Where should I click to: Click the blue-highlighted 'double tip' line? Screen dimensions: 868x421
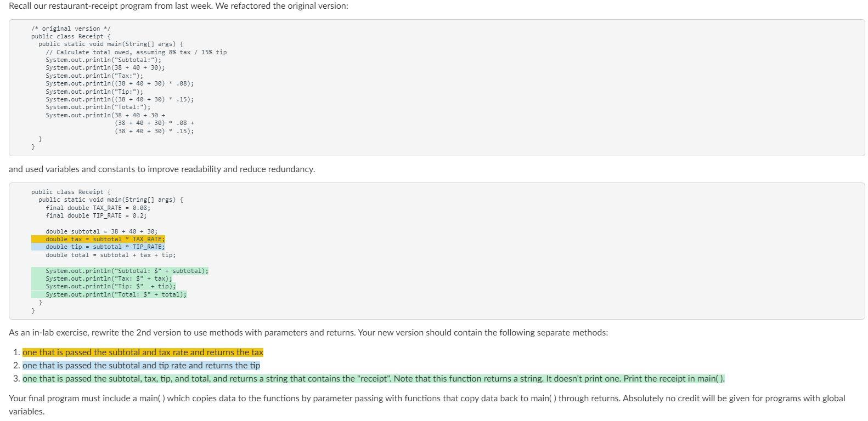98,247
